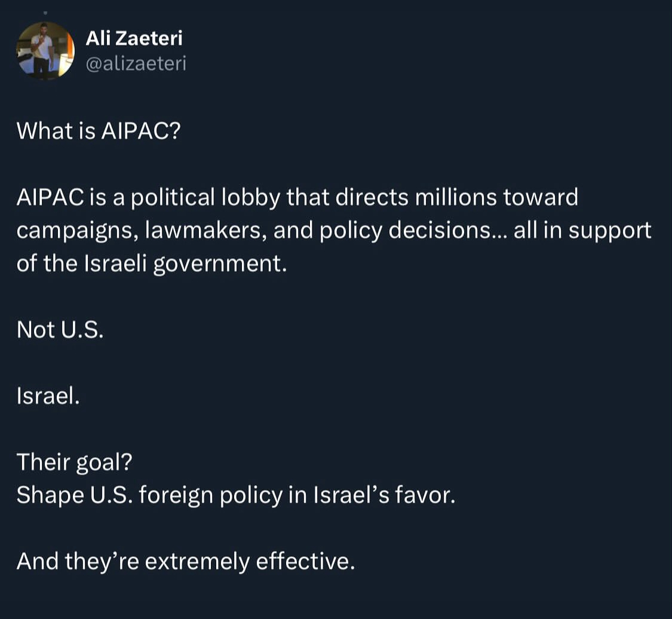Click the "Shape U.S. foreign policy" sentence

click(236, 495)
